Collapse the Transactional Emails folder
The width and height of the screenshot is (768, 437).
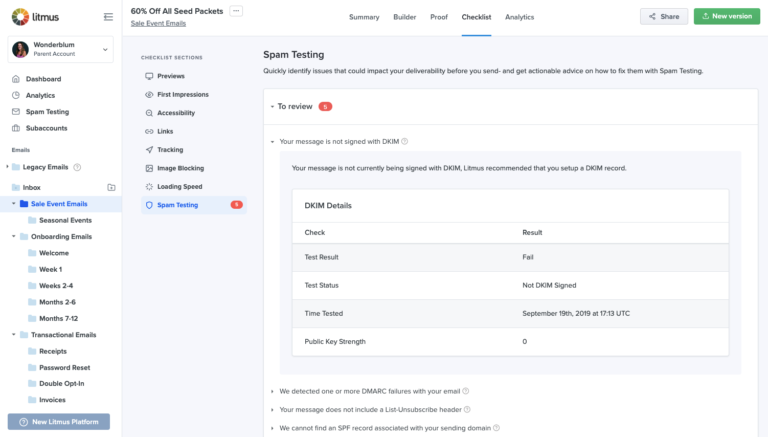tap(13, 335)
